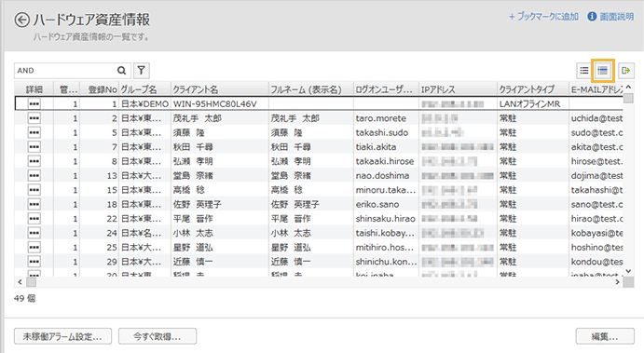Open details button for nao.doshima row
644x353 pixels.
click(x=34, y=176)
